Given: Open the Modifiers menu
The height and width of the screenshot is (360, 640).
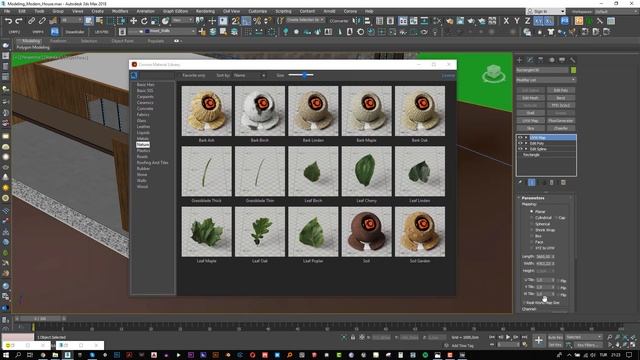Looking at the screenshot, I should click(120, 11).
